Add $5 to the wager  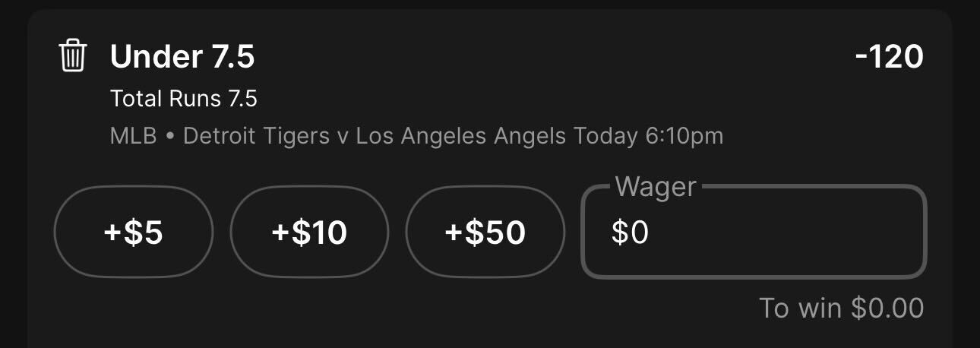click(134, 233)
